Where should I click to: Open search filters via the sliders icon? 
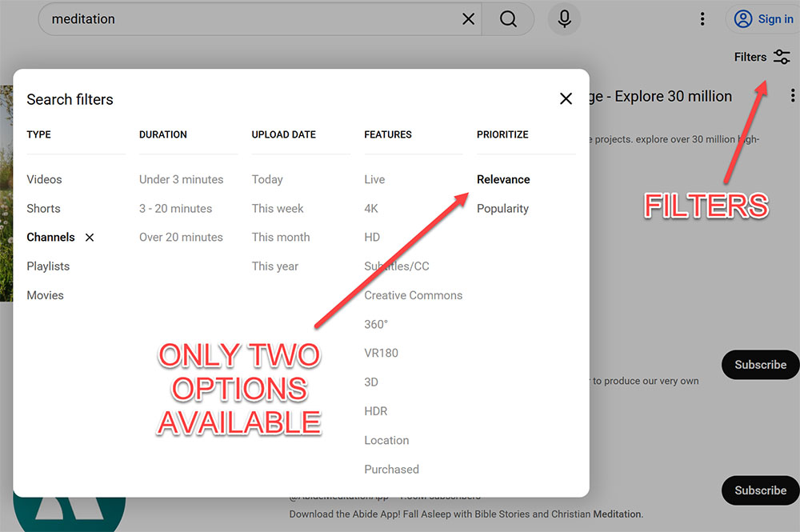click(782, 57)
